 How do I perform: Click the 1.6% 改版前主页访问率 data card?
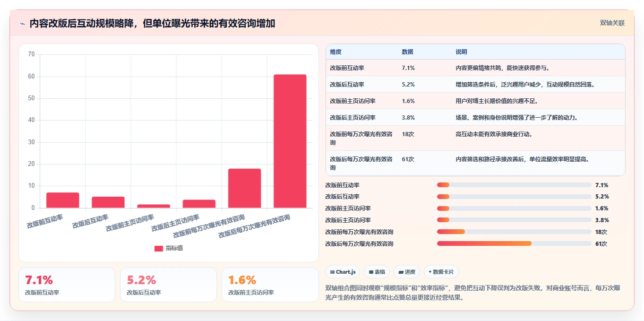tap(270, 285)
